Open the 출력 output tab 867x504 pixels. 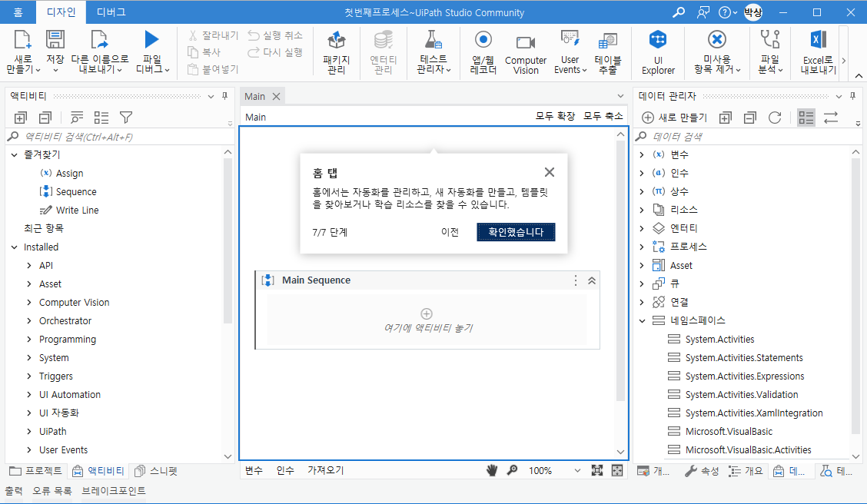point(14,490)
